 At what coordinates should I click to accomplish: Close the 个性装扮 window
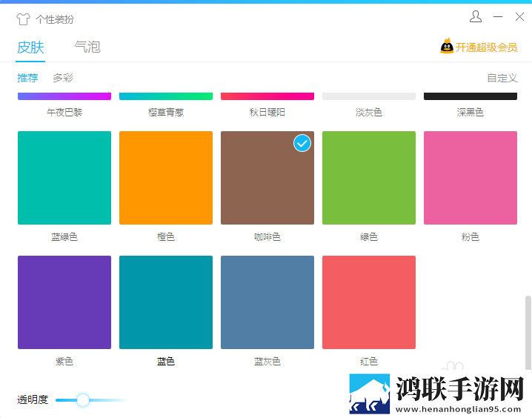[x=519, y=16]
